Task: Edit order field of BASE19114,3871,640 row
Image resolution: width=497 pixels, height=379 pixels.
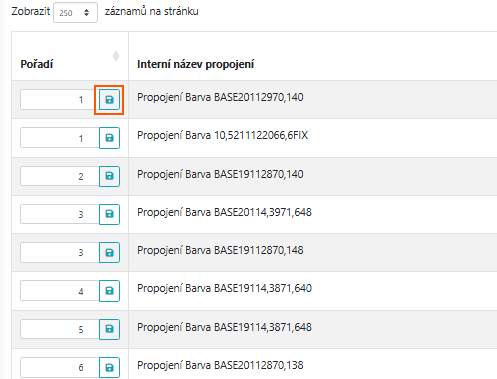Action: (x=60, y=291)
